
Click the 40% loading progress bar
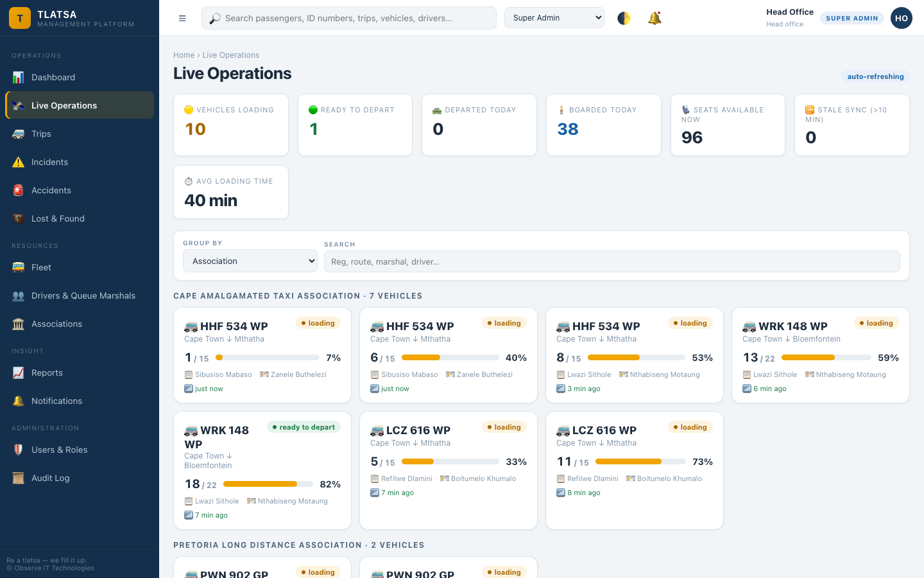[x=450, y=358]
